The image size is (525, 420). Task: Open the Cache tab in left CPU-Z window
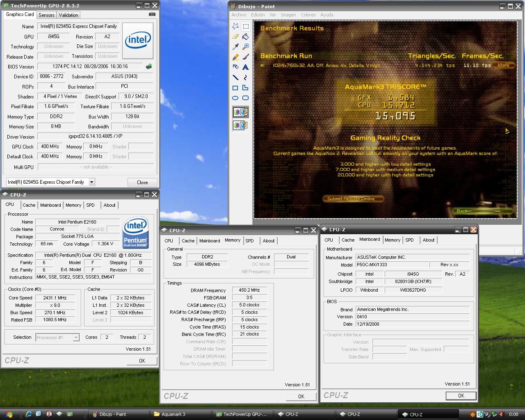tap(29, 205)
